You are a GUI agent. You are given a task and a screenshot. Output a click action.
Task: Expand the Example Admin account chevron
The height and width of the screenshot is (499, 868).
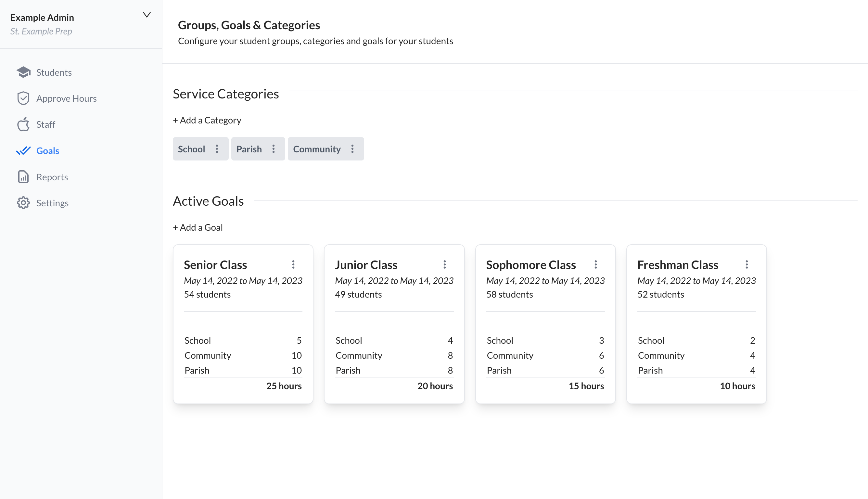(x=147, y=15)
